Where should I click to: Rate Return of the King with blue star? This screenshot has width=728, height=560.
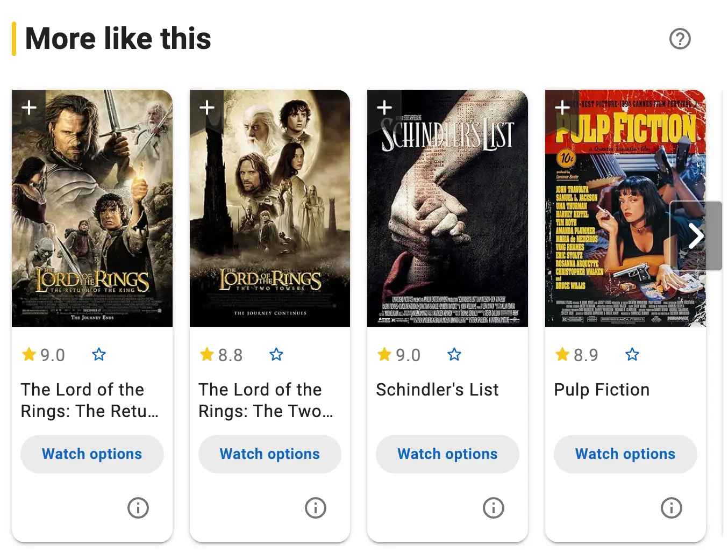99,355
